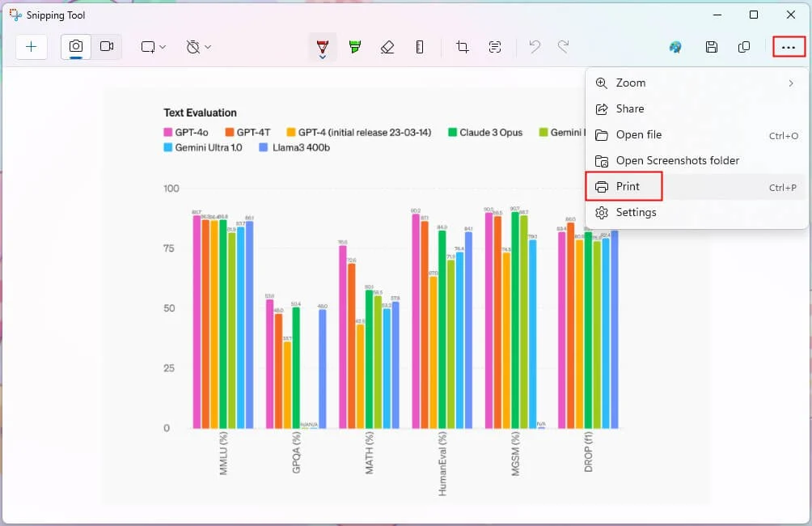Click the Text Evaluation chart title

(200, 112)
